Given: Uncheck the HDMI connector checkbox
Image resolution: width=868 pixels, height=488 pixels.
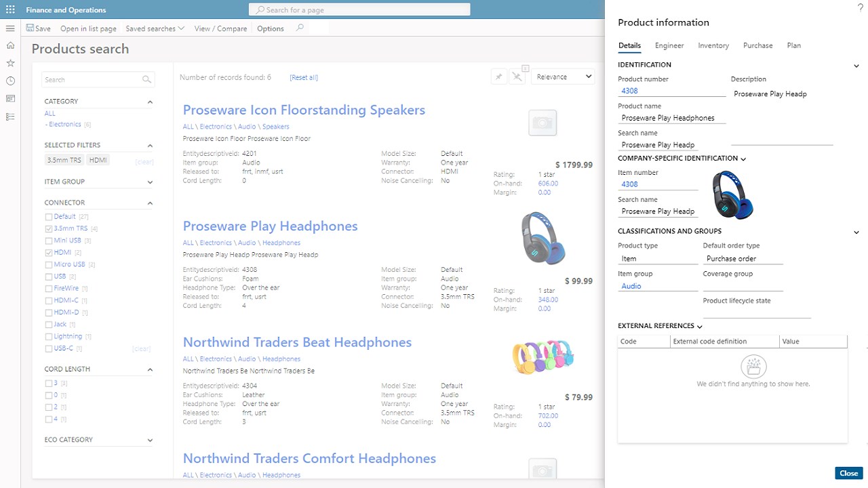Looking at the screenshot, I should 49,253.
